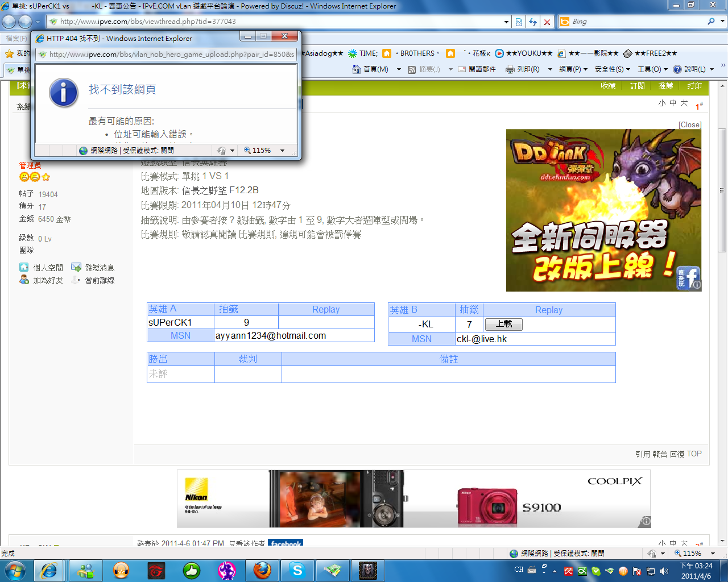Click the 發短消息 link
Image resolution: width=728 pixels, height=582 pixels.
(100, 268)
